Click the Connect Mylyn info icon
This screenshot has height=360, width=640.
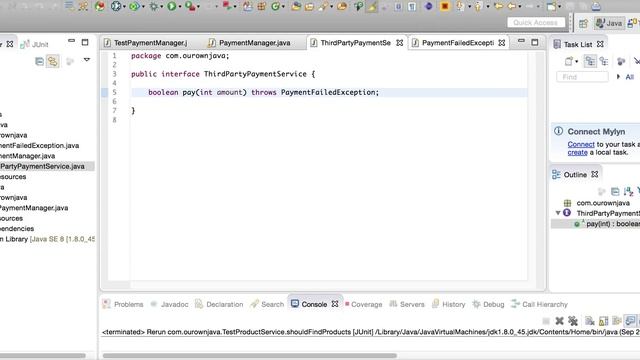(558, 131)
